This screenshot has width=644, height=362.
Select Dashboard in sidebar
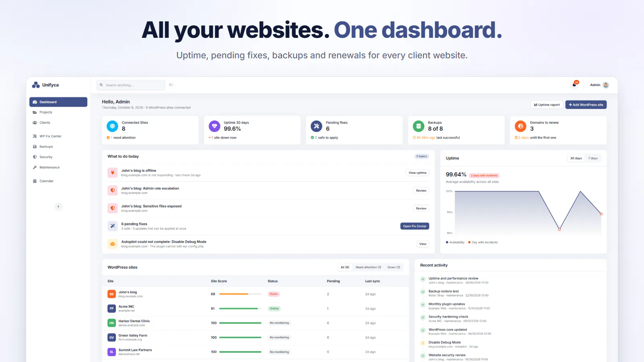[x=58, y=102]
